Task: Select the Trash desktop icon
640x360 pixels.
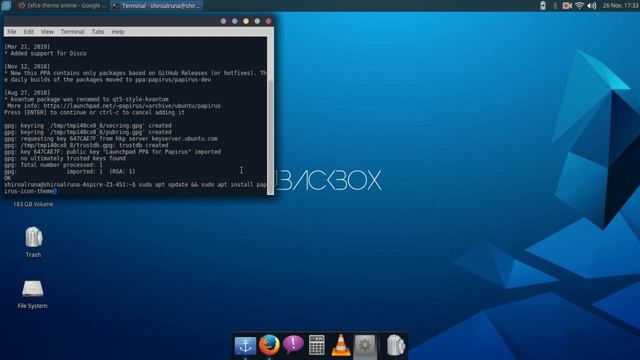Action: point(33,242)
